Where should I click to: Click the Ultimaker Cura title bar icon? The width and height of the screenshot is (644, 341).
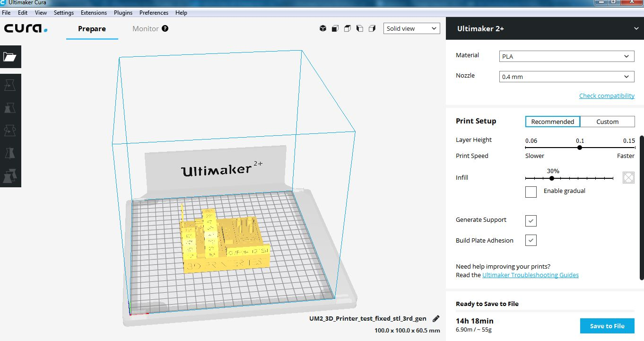click(x=4, y=3)
